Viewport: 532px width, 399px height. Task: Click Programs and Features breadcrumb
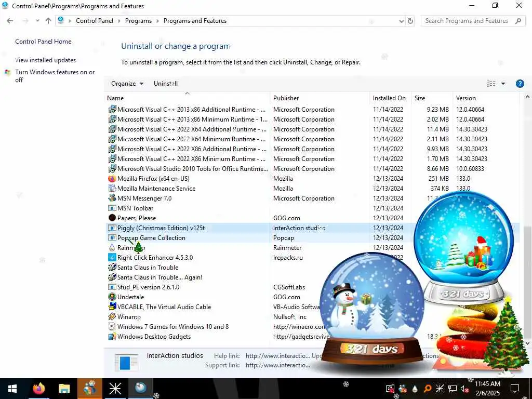[x=195, y=21]
